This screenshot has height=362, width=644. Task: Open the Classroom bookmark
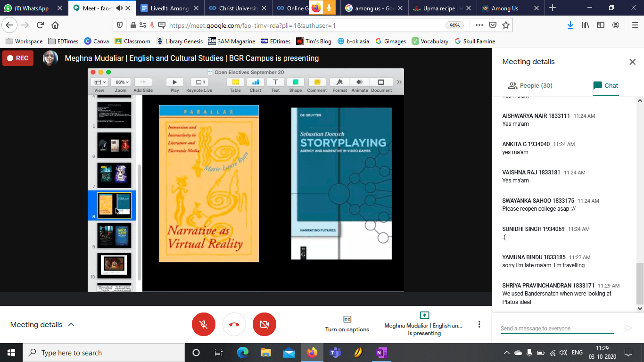(x=132, y=41)
